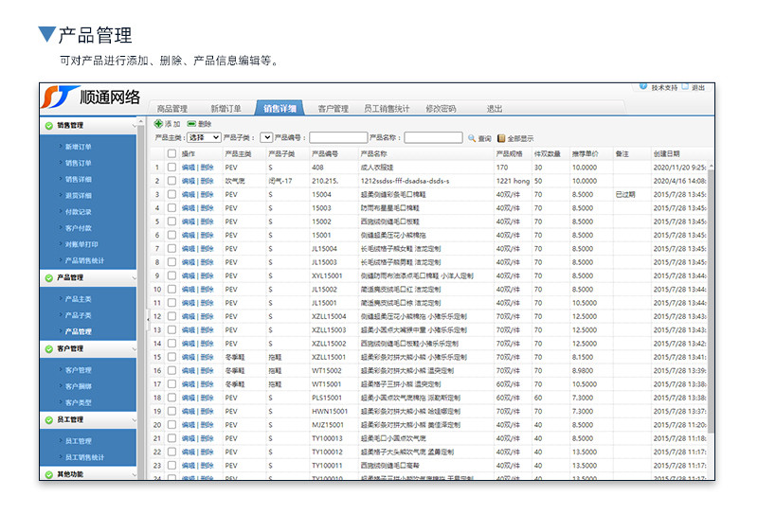Open the 员工销售统计 top tab

pyautogui.click(x=387, y=109)
